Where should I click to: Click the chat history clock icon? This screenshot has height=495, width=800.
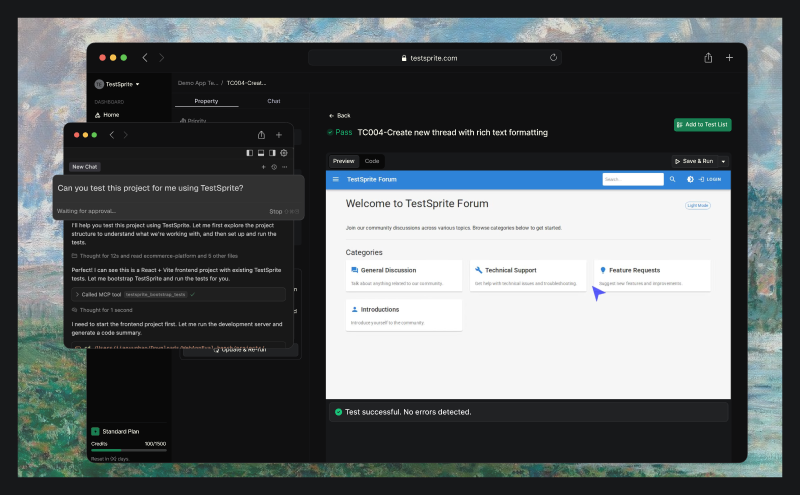coord(274,167)
